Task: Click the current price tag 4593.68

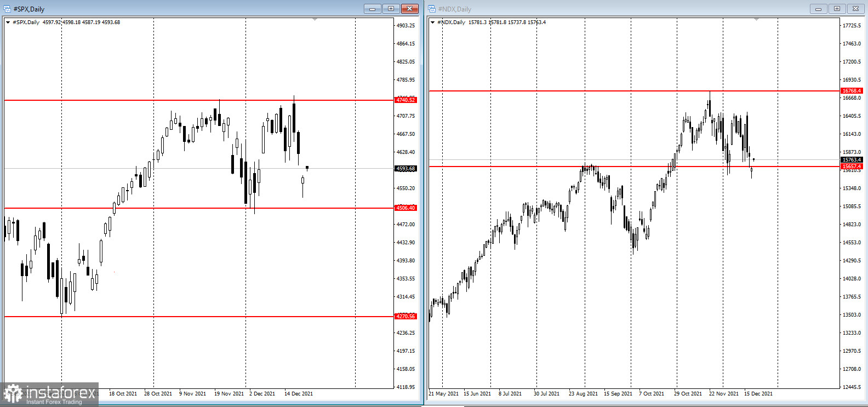Action: pyautogui.click(x=406, y=169)
